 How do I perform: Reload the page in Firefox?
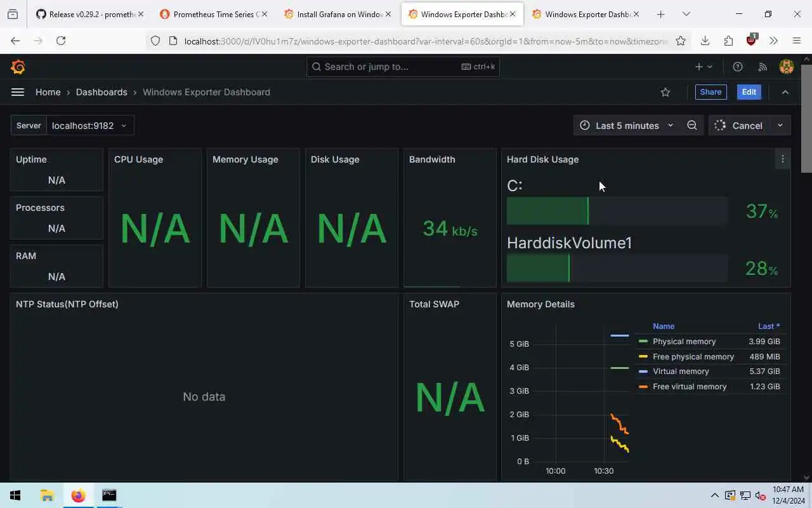(61, 41)
